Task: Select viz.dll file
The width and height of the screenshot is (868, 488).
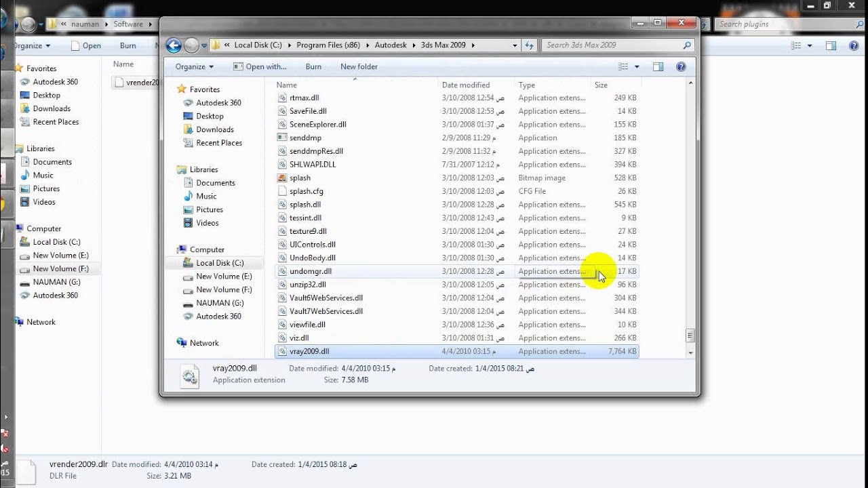Action: (x=456, y=338)
